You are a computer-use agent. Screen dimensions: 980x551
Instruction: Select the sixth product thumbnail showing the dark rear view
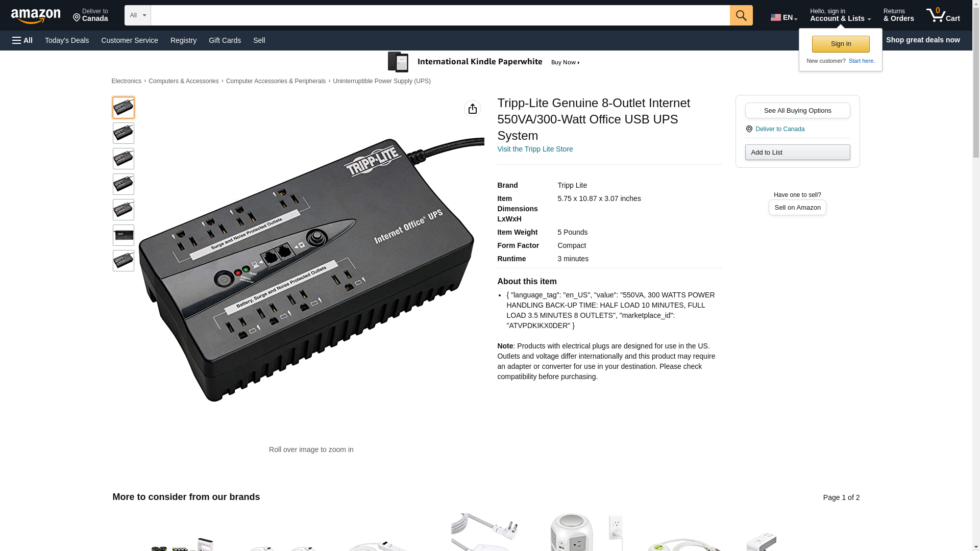click(124, 235)
